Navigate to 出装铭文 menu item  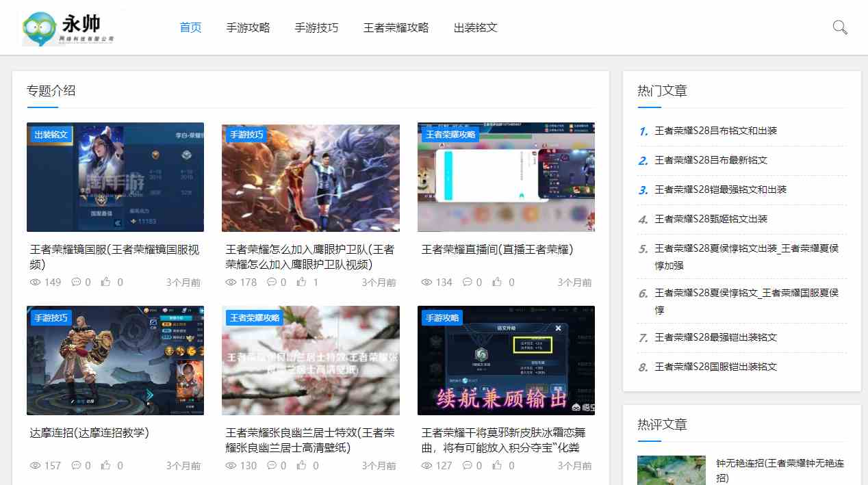point(475,28)
